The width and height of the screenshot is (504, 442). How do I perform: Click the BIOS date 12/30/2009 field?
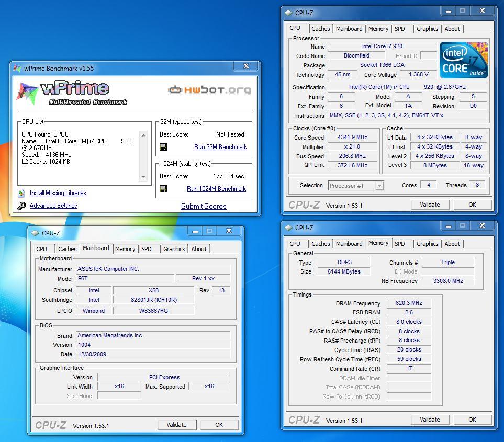point(153,354)
